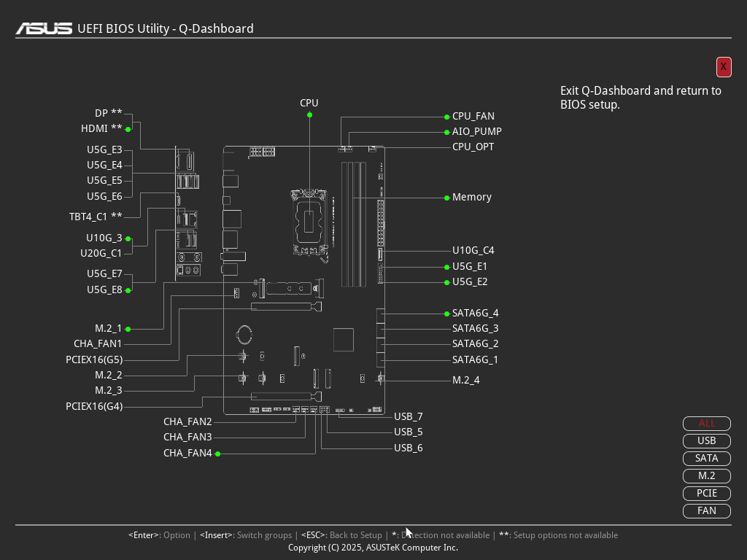
Task: Choose the M.2_1 label
Action: 108,329
